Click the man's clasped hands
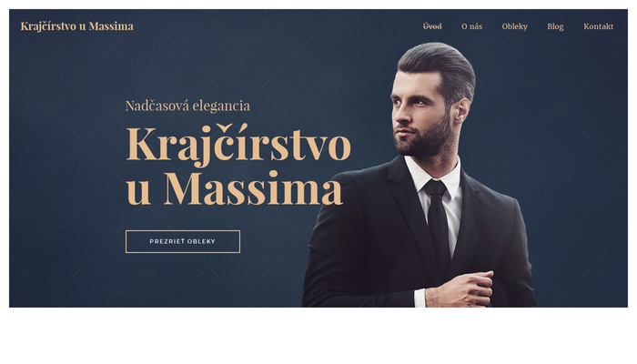The height and width of the screenshot is (364, 637). pyautogui.click(x=459, y=289)
